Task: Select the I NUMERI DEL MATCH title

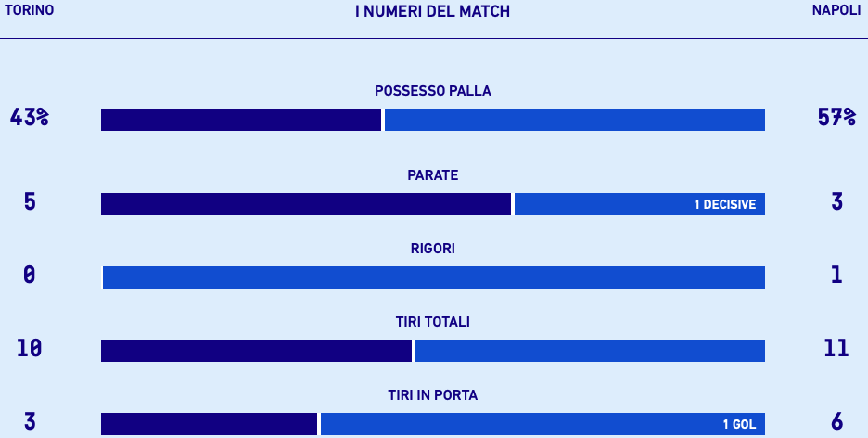Action: coord(432,11)
